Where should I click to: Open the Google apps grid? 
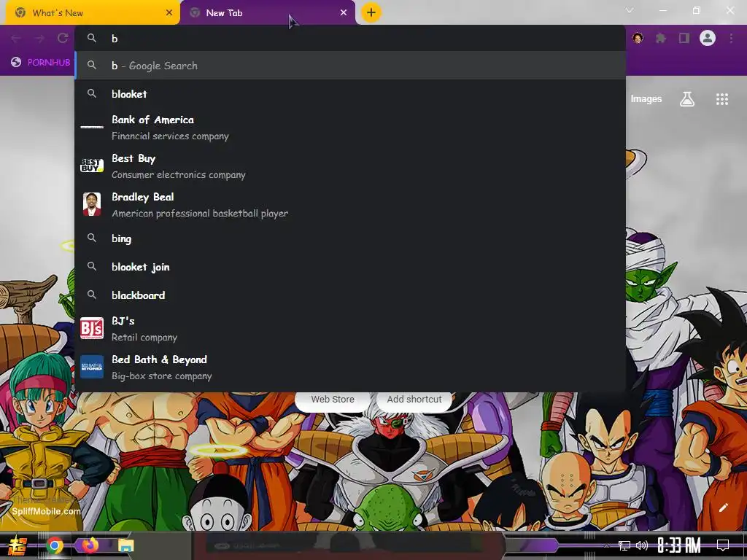click(x=722, y=99)
